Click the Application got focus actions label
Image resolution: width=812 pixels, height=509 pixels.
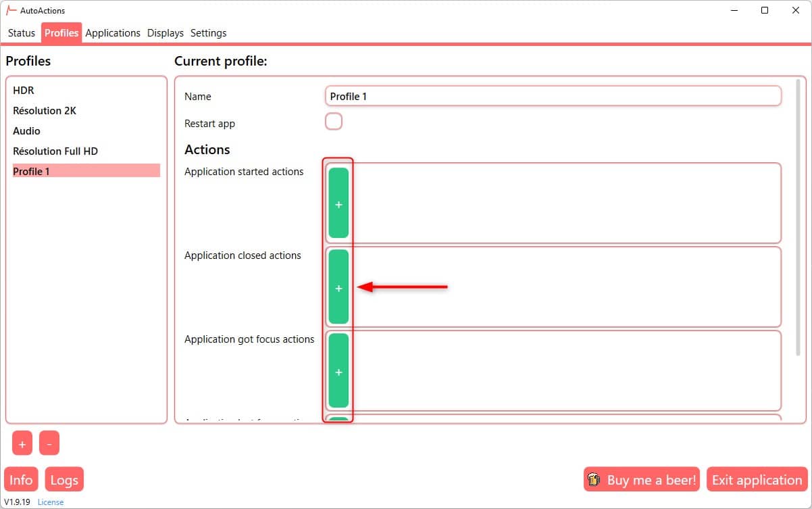click(x=249, y=339)
